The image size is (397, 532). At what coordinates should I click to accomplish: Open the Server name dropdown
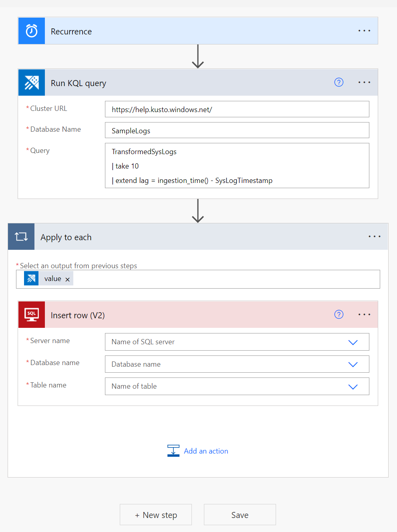point(353,342)
